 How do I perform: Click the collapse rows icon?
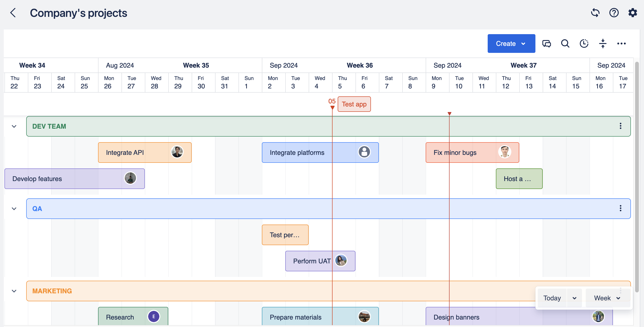[x=603, y=44]
